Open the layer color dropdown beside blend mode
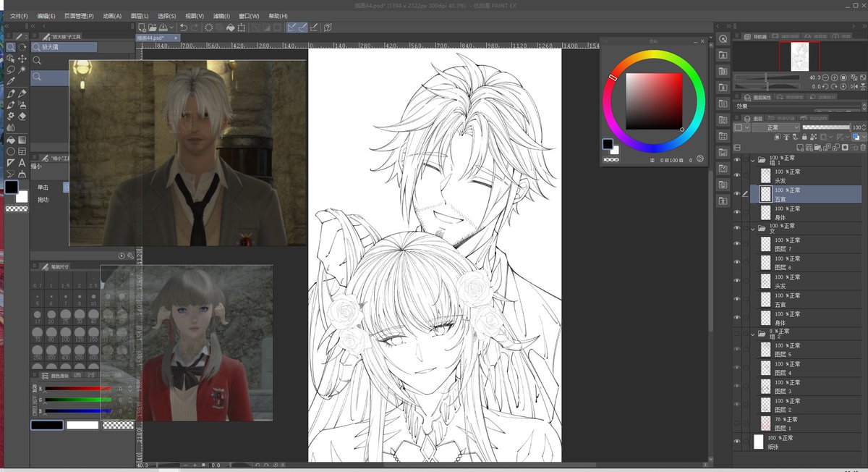This screenshot has width=868, height=472. pos(741,127)
